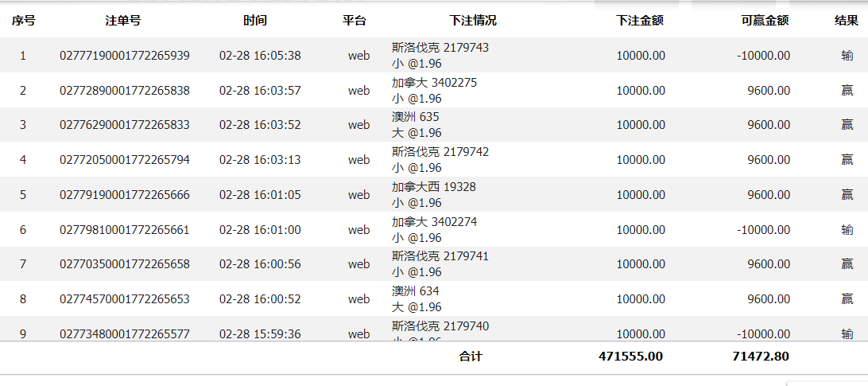Image resolution: width=868 pixels, height=386 pixels.
Task: Select the 加拿大西 19328 bet detail
Action: pyautogui.click(x=433, y=187)
